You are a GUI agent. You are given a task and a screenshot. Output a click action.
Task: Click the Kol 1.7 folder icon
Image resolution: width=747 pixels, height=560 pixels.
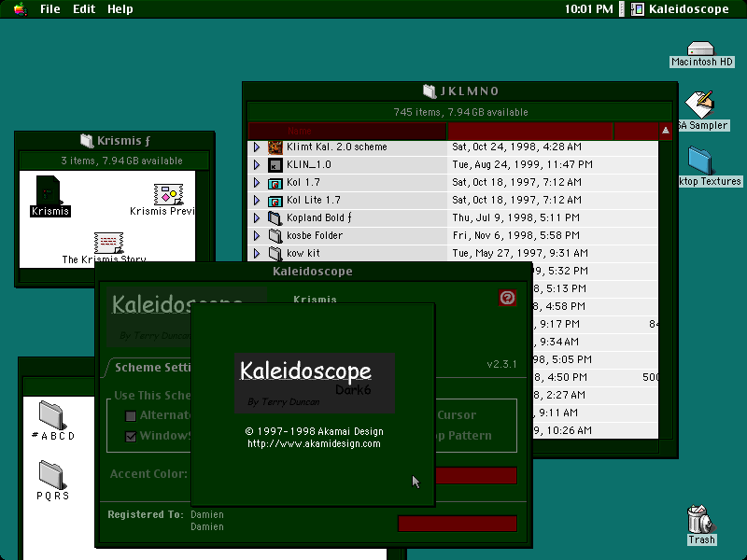(275, 183)
